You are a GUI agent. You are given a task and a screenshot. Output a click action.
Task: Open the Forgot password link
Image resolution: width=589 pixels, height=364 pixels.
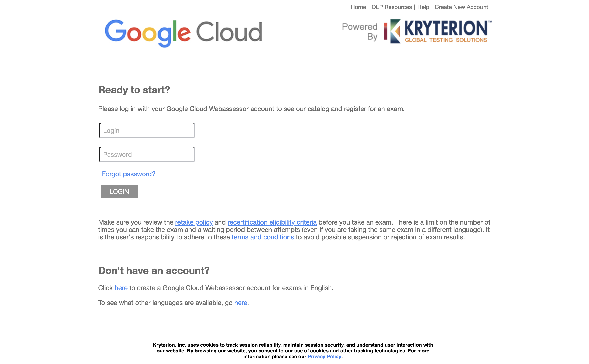click(129, 174)
